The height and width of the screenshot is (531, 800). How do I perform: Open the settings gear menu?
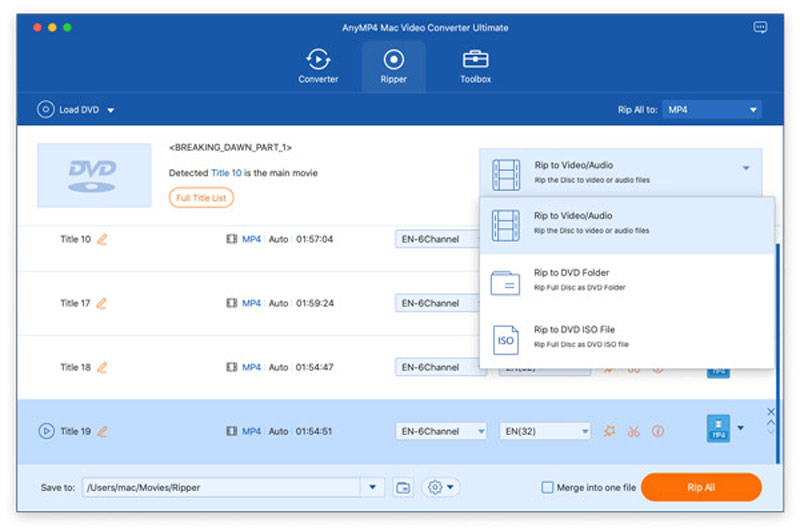coord(440,487)
